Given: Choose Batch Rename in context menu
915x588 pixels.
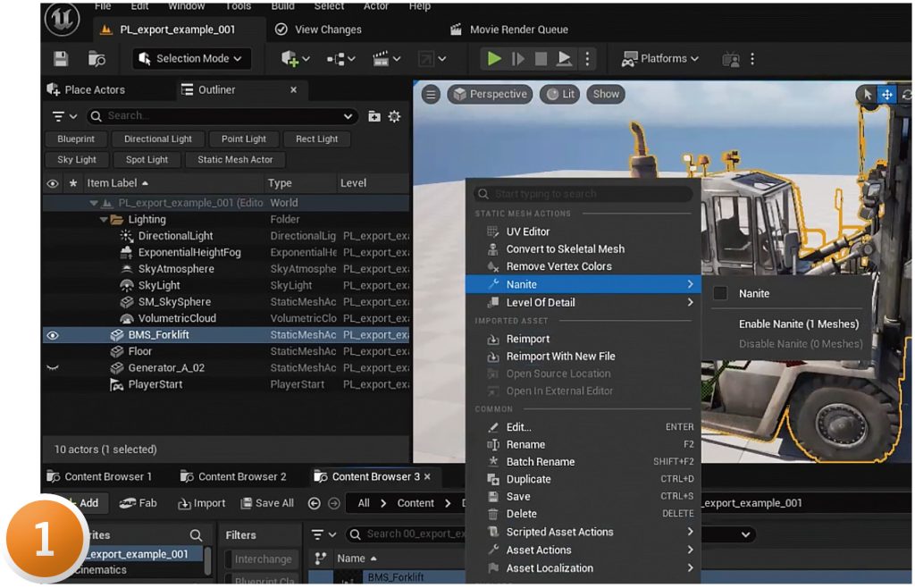Looking at the screenshot, I should point(584,462).
